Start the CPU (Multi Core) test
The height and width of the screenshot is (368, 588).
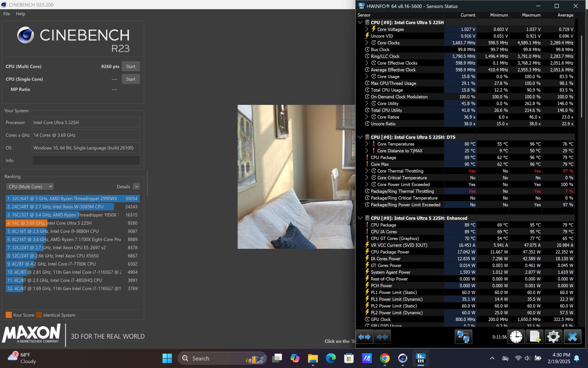tap(131, 66)
